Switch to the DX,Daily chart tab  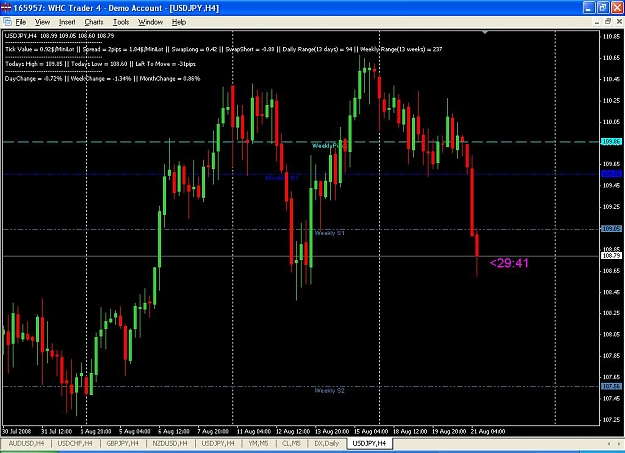tap(326, 443)
